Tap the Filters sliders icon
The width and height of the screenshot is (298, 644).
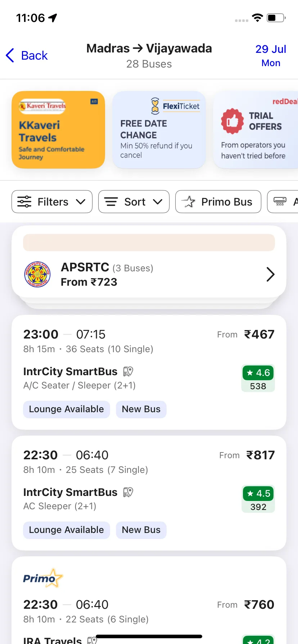24,202
